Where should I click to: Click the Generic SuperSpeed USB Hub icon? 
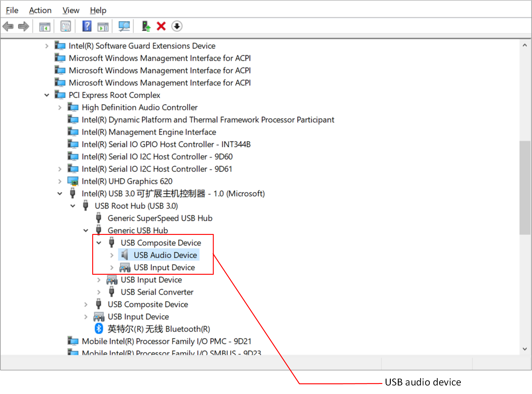click(x=99, y=218)
